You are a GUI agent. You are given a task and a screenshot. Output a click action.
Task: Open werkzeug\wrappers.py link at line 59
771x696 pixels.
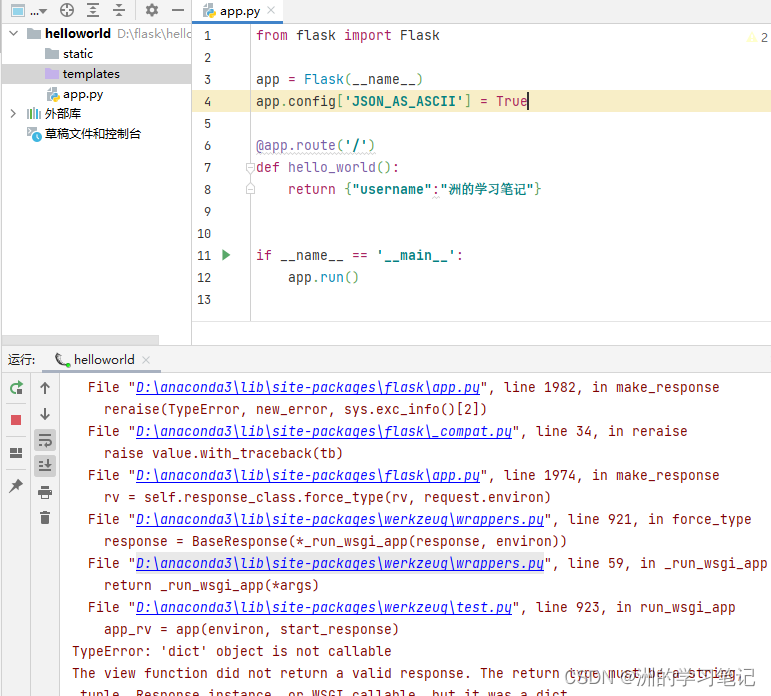pos(340,564)
